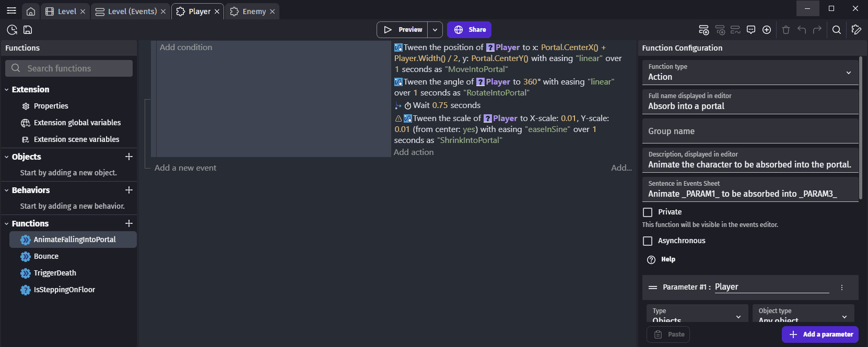Click the Add event toolbar icon
868x347 pixels.
point(703,30)
